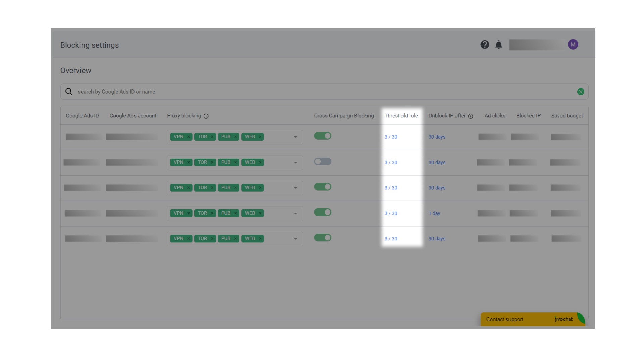Click the Threshold rule column header
Image resolution: width=644 pixels, height=362 pixels.
coord(401,116)
